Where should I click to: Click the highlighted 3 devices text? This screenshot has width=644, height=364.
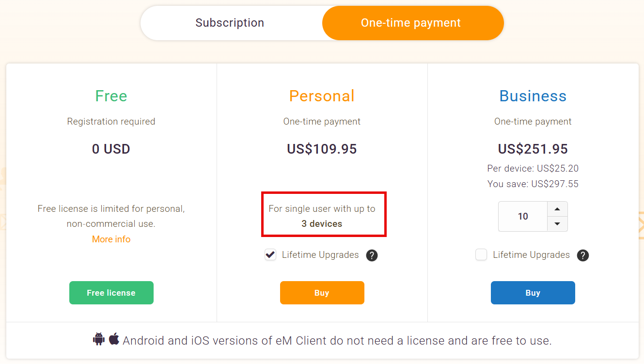322,224
